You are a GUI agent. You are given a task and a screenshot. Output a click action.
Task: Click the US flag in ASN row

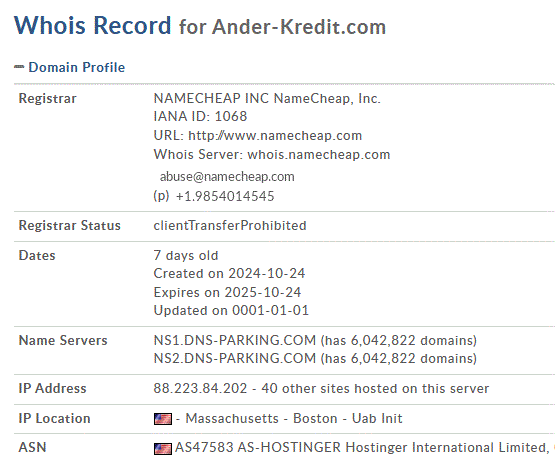coord(163,449)
